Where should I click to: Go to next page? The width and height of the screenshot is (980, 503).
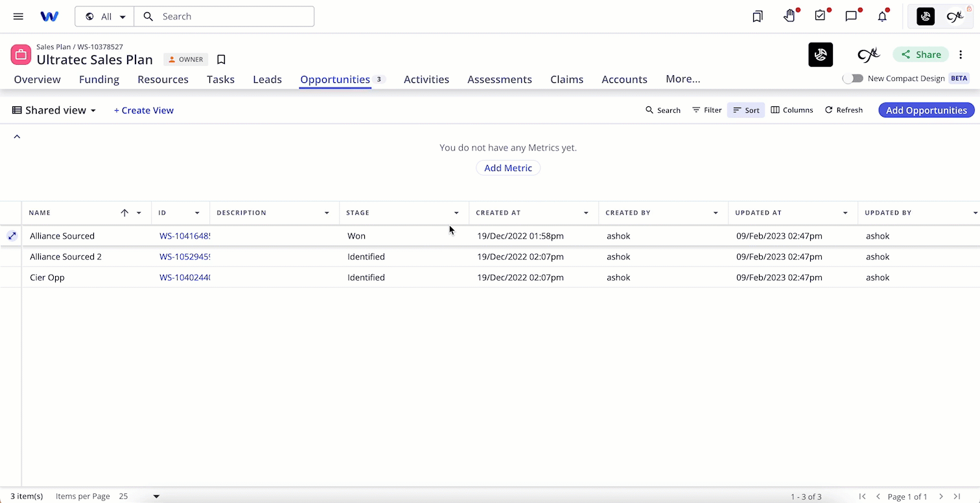point(941,497)
